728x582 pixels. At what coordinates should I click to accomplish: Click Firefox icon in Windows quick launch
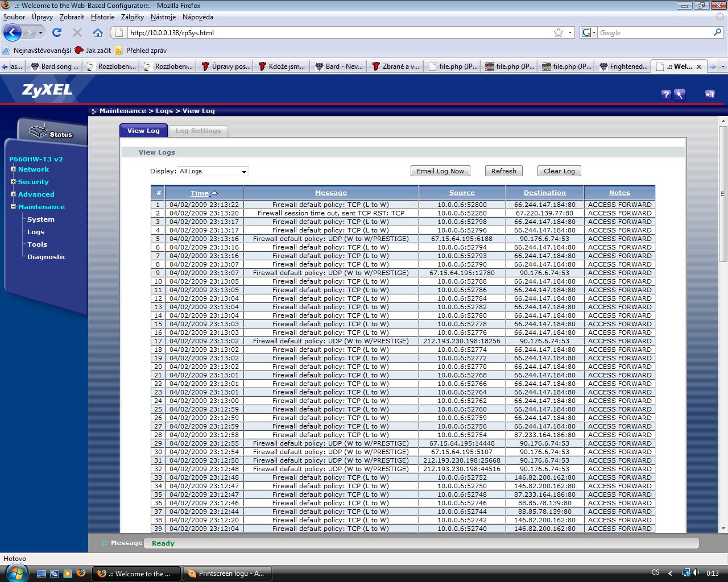click(80, 573)
